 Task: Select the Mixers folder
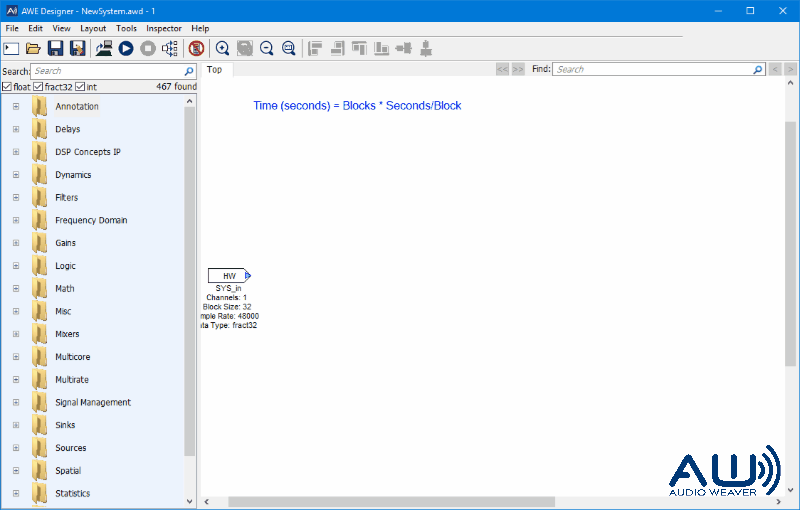point(67,334)
